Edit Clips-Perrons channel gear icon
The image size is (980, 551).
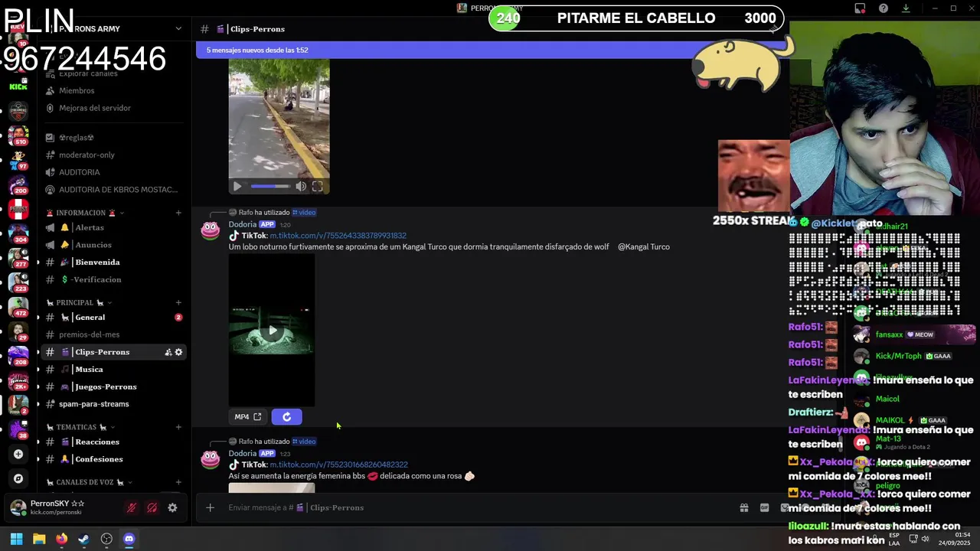178,352
